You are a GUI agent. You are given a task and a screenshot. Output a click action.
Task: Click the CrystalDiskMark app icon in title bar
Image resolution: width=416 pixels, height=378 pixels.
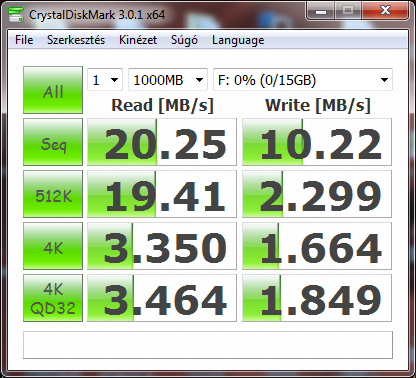point(16,15)
